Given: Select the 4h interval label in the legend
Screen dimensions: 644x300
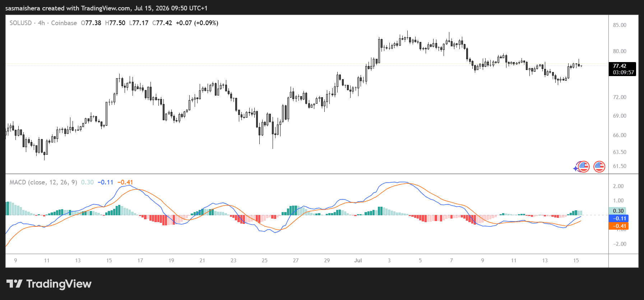Looking at the screenshot, I should tap(41, 23).
